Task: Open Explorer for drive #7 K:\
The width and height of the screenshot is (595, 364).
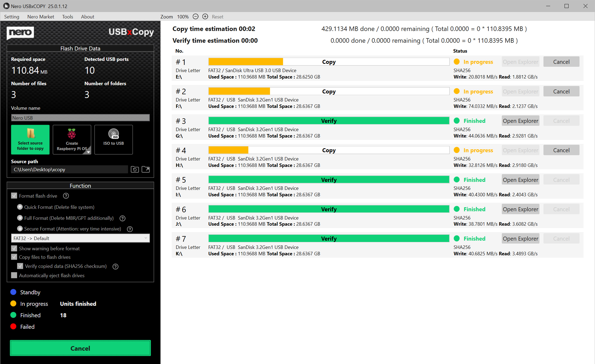Action: coord(520,239)
